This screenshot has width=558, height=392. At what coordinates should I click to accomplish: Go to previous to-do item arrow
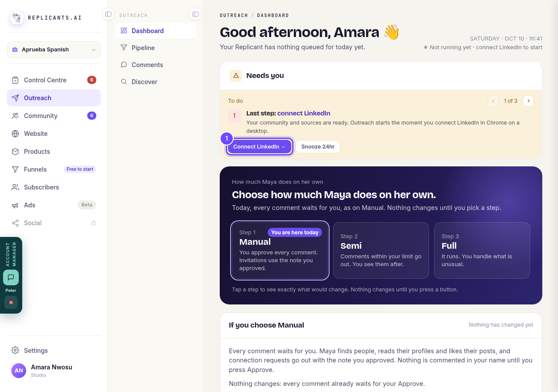(493, 101)
